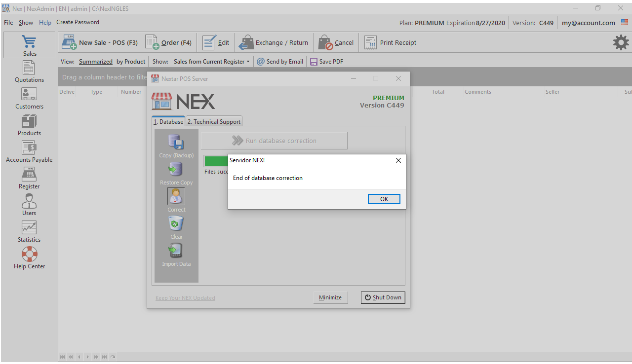Viewport: 632px width, 364px height.
Task: Go to next page in grid navigator
Action: [x=96, y=357]
